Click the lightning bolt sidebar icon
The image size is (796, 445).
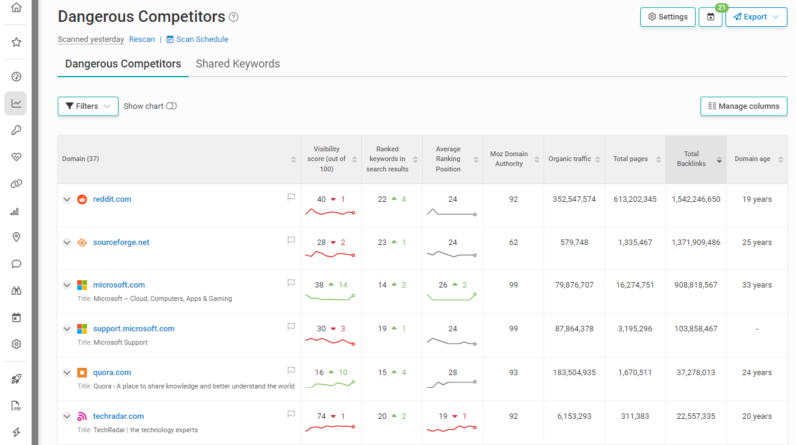pos(16,432)
